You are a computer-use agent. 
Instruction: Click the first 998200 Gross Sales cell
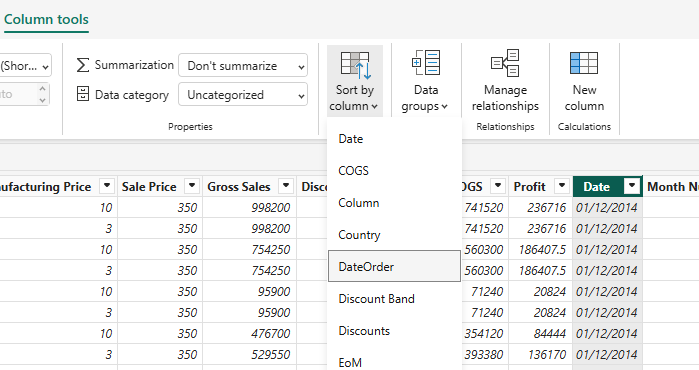tap(249, 208)
